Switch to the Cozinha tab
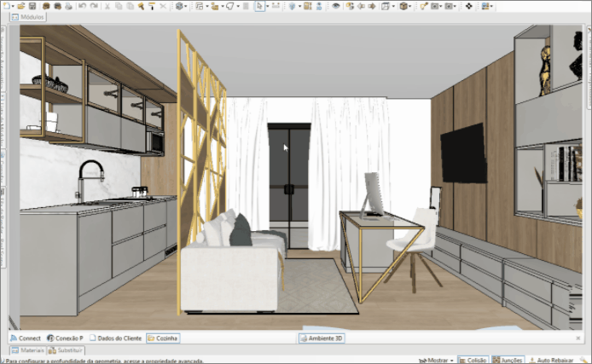 pos(162,338)
